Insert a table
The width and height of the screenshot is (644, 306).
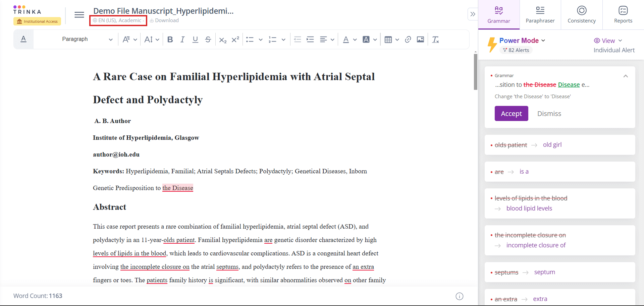pos(388,40)
